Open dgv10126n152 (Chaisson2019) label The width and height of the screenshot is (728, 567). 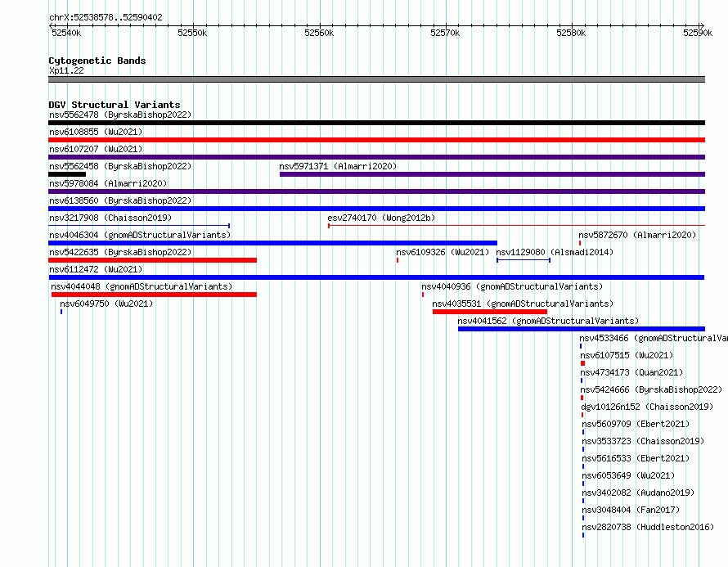[647, 407]
